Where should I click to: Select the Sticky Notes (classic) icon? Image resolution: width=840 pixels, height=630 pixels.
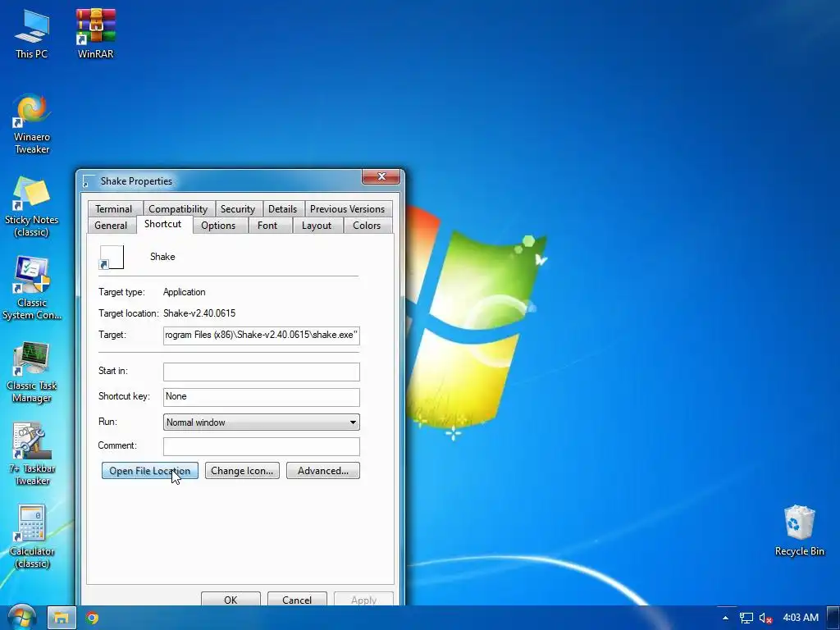[32, 207]
